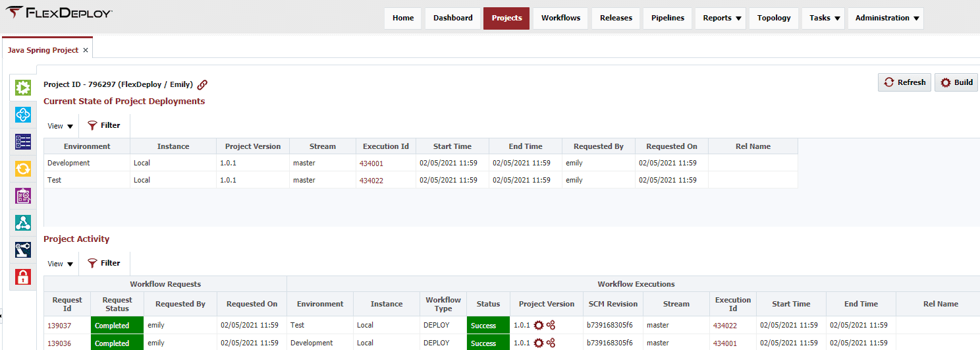Click Success status in Development execution row
Image resolution: width=980 pixels, height=350 pixels.
[x=489, y=343]
